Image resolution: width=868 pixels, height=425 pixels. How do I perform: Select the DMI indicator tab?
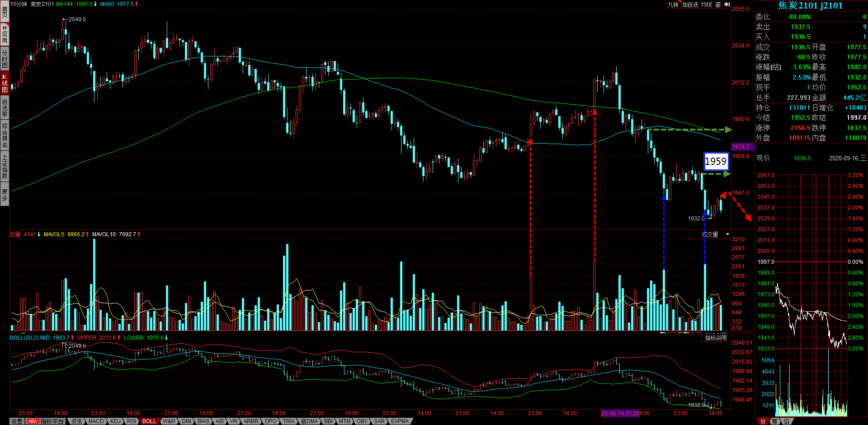186,421
